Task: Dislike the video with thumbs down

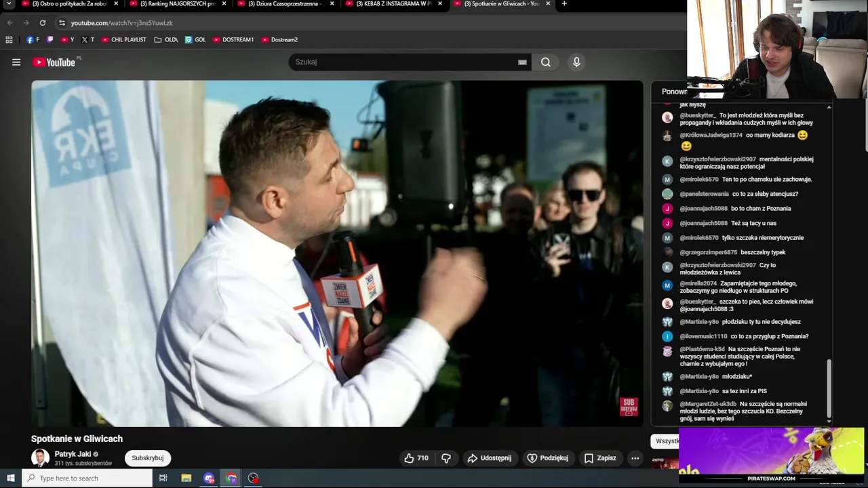Action: (446, 458)
